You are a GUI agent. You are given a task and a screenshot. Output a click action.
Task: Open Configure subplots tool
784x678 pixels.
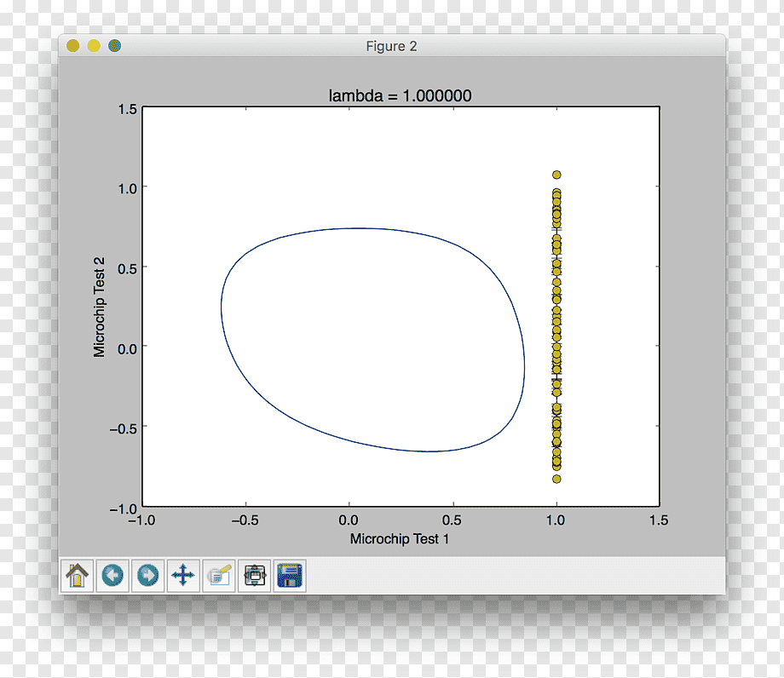point(255,576)
